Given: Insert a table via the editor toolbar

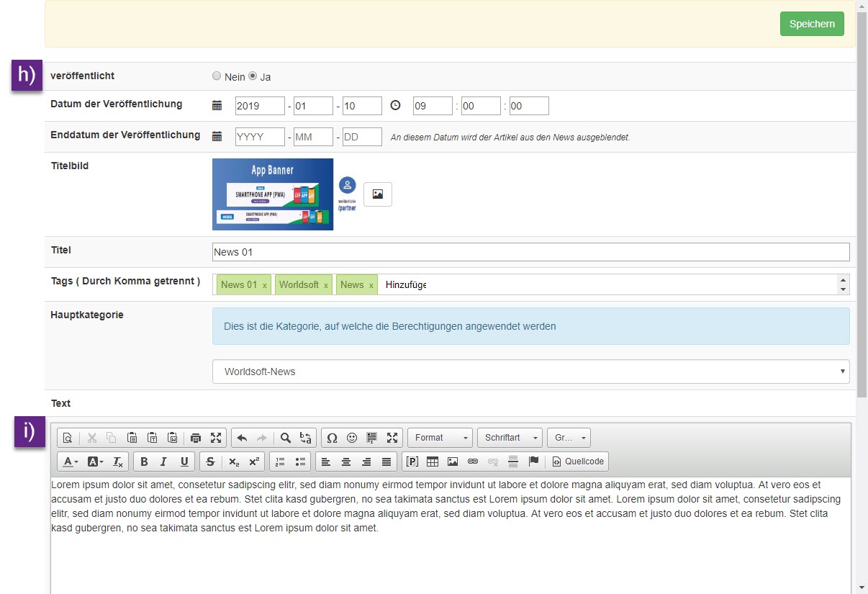Looking at the screenshot, I should pos(433,462).
